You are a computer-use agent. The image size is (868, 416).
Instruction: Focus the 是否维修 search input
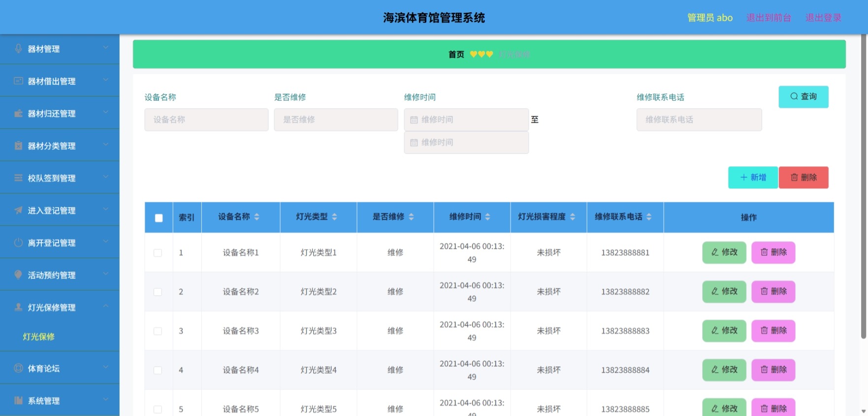336,120
